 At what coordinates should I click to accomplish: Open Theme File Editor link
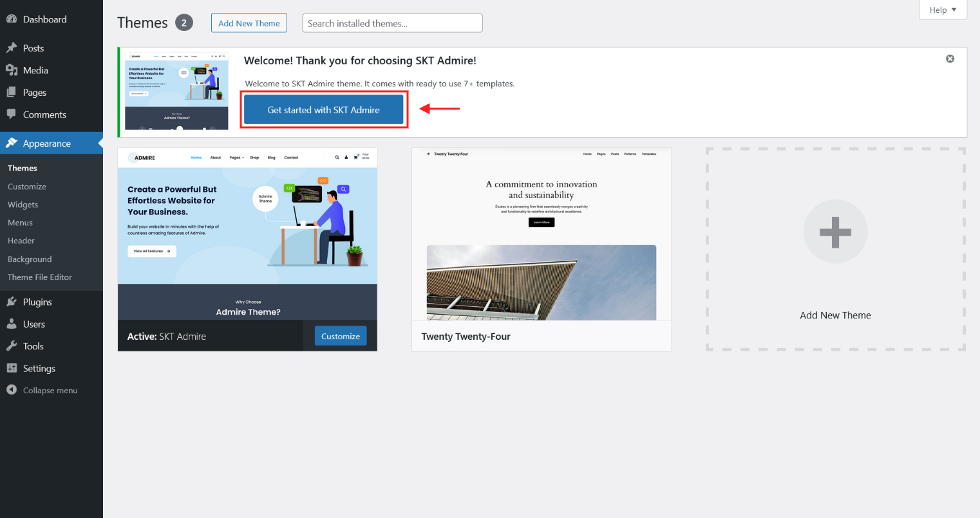[x=40, y=277]
